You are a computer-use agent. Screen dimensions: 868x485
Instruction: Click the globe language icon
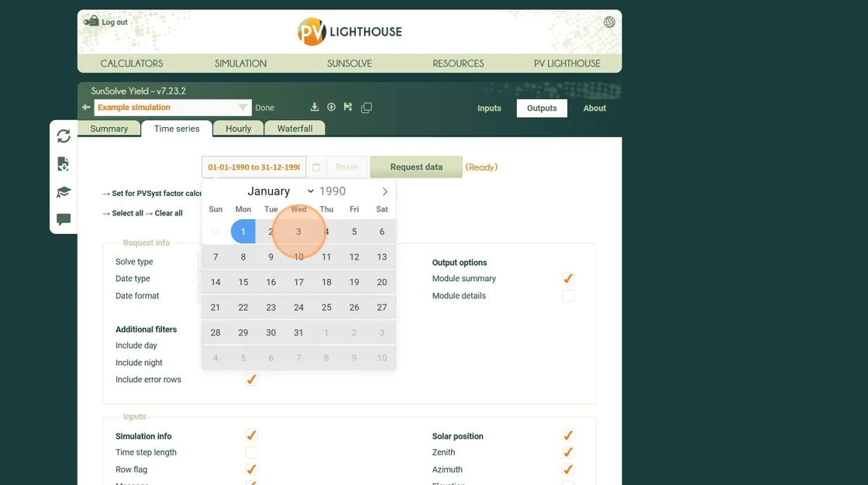(609, 22)
